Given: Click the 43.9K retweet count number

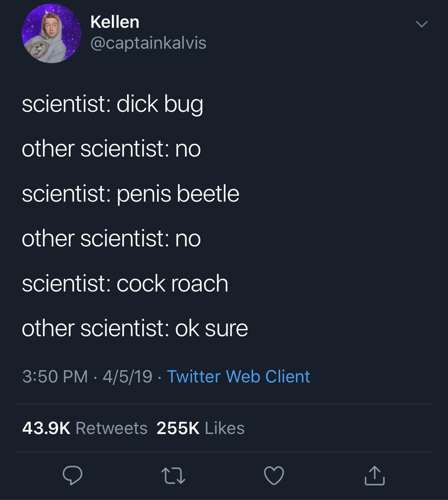Looking at the screenshot, I should point(46,428).
